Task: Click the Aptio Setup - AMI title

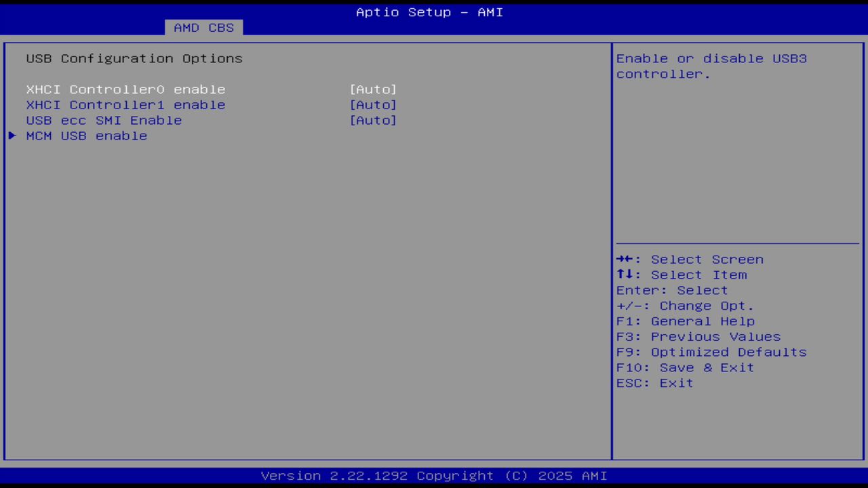Action: (x=430, y=12)
